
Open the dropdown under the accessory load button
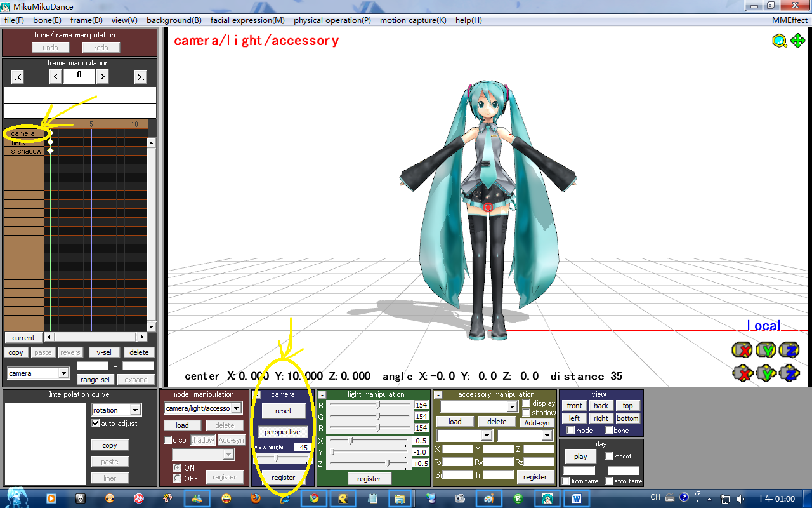tap(464, 436)
